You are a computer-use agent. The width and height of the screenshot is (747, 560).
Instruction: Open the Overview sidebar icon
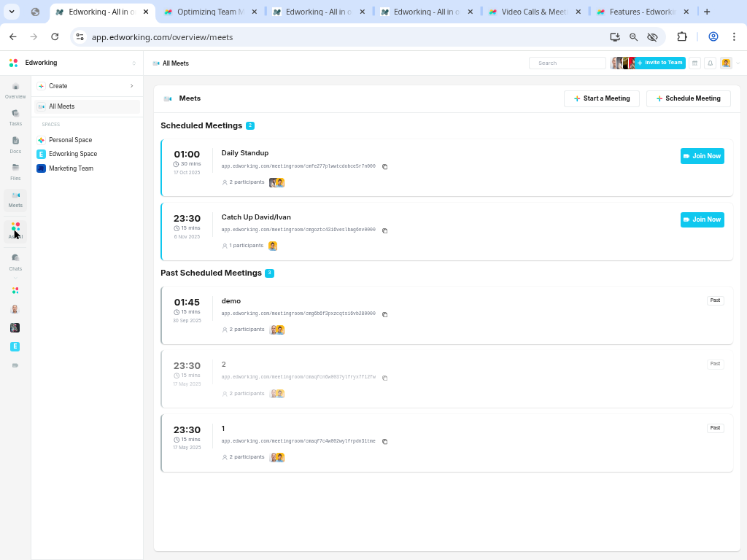click(15, 90)
